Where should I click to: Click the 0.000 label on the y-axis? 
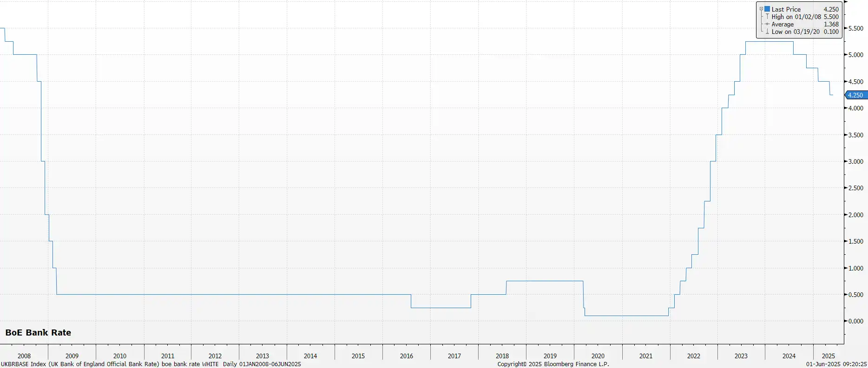[856, 321]
